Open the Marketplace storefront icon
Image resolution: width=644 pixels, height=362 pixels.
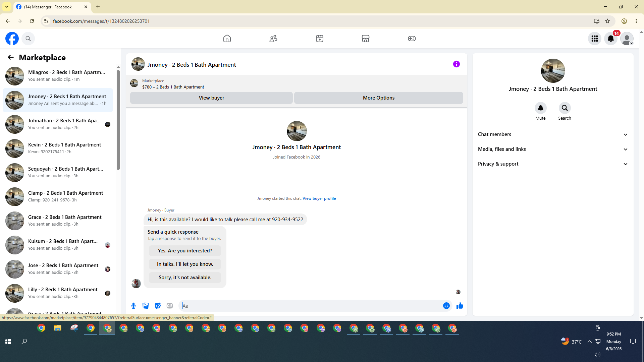[x=366, y=39]
